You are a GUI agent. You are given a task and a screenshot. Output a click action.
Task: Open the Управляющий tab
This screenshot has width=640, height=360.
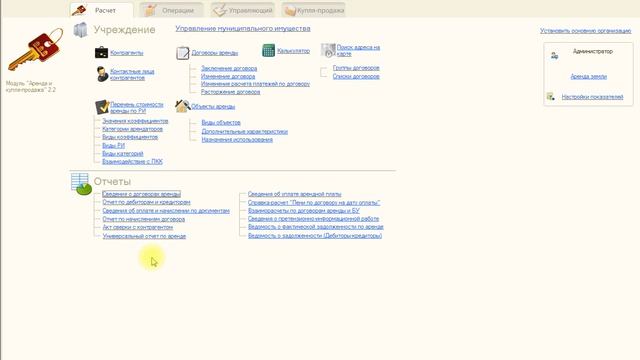(243, 10)
